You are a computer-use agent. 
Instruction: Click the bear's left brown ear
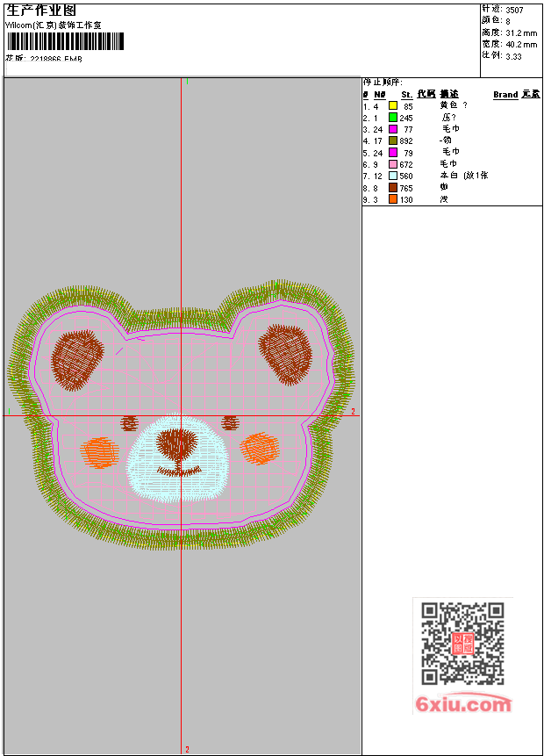76,360
